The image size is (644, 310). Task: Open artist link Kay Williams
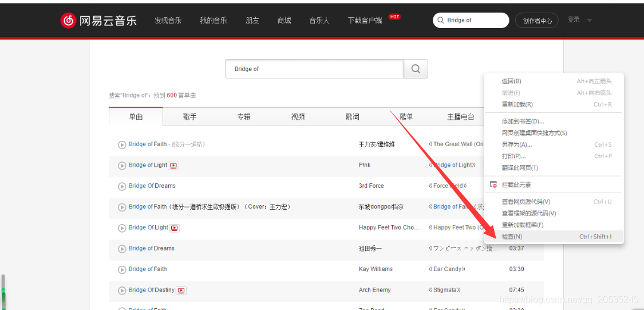point(376,269)
